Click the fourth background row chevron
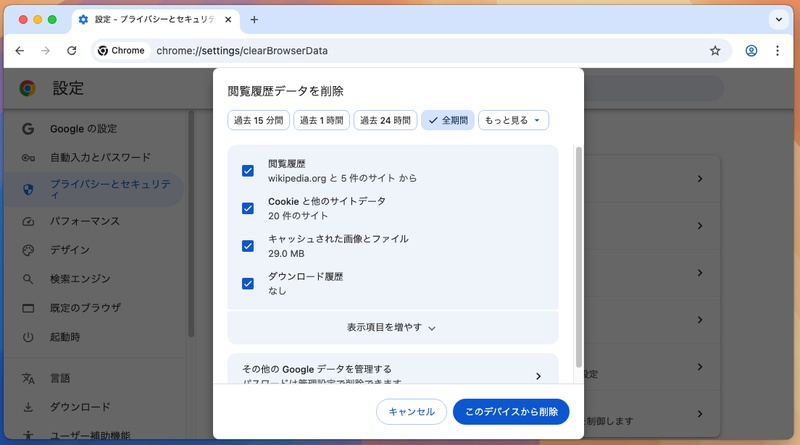The height and width of the screenshot is (445, 800). tap(700, 319)
